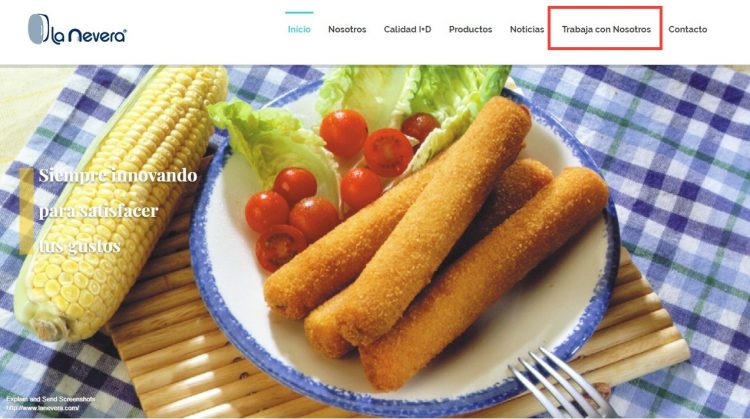Open the Nosotros menu item
Screen dimensions: 750x419
point(347,29)
